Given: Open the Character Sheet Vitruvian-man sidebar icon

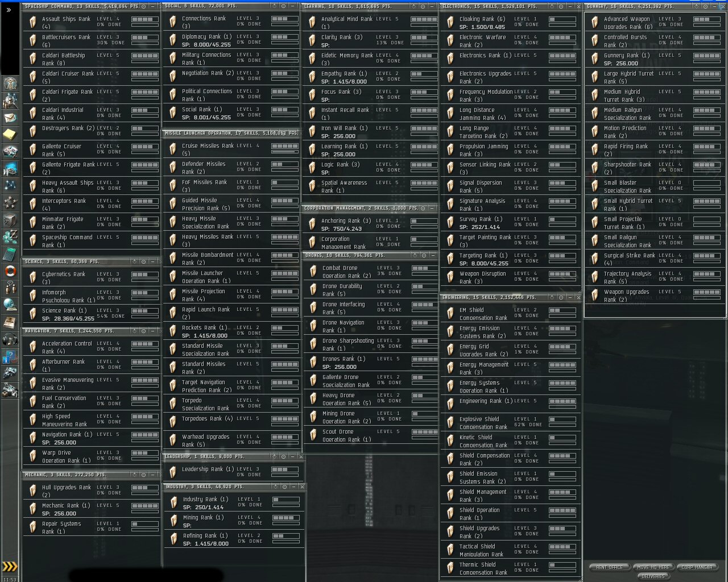Looking at the screenshot, I should [10, 83].
